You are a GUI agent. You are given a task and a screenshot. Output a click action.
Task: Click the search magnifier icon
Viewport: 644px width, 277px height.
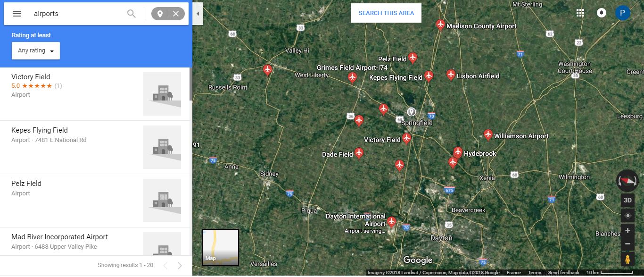(132, 14)
